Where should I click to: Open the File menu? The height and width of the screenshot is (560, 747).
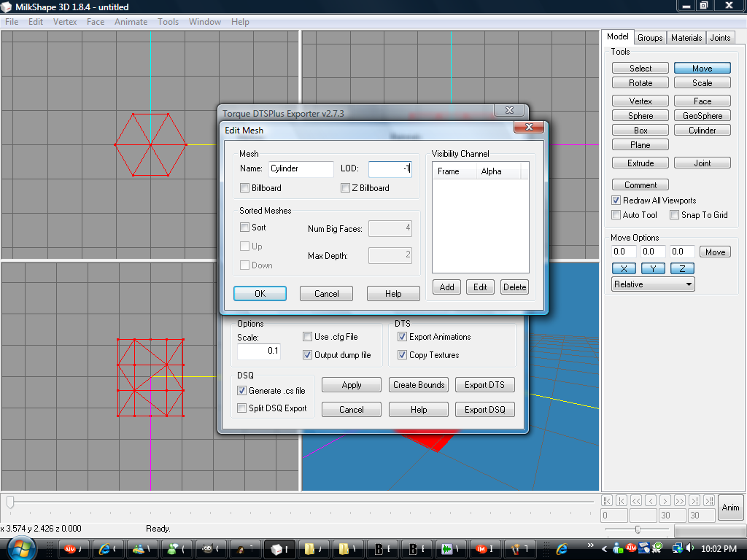(x=12, y=22)
